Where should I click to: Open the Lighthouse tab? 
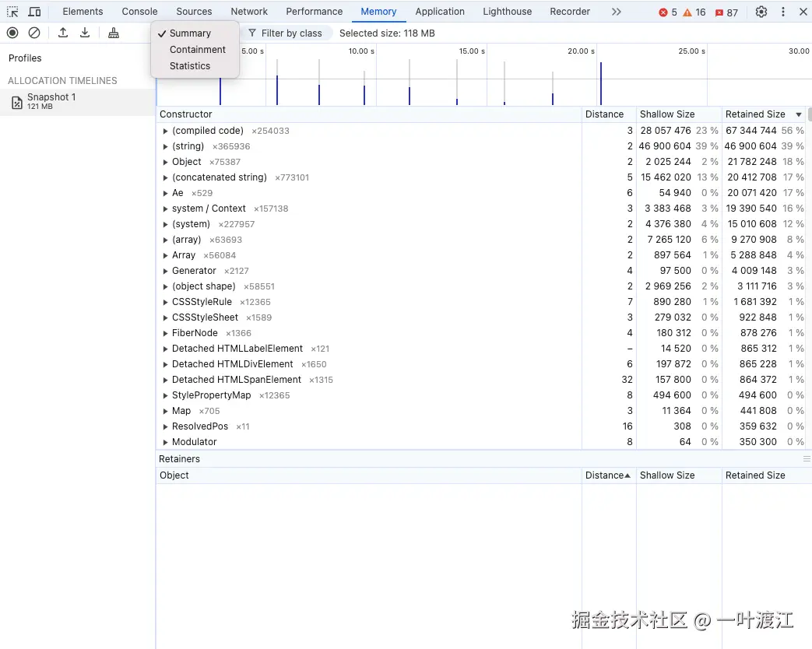pos(507,12)
